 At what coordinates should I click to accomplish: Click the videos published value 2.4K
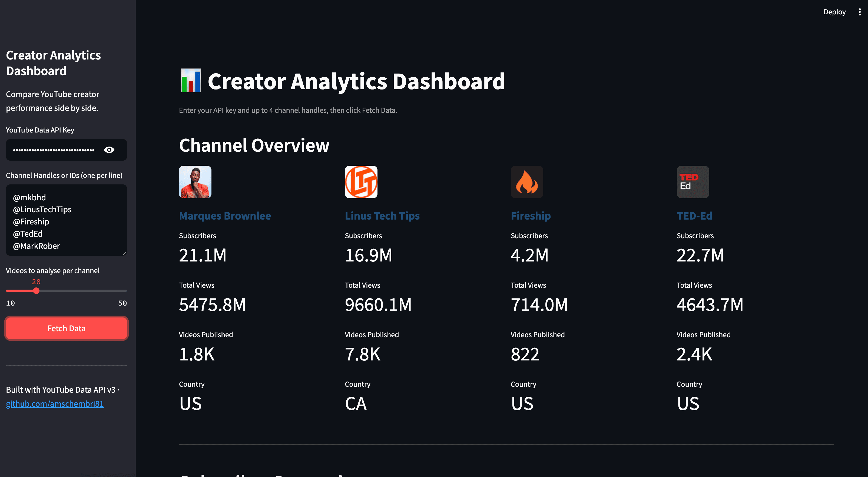[694, 354]
